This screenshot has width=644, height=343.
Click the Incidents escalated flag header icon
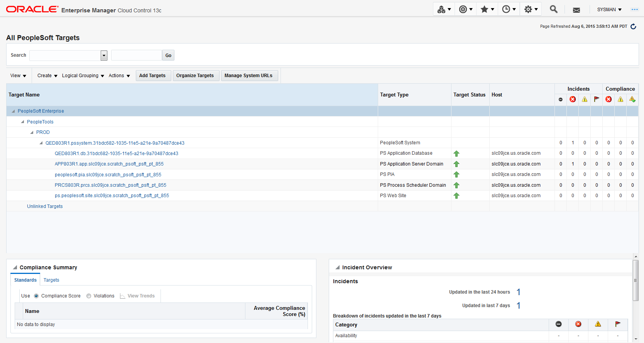pyautogui.click(x=597, y=99)
